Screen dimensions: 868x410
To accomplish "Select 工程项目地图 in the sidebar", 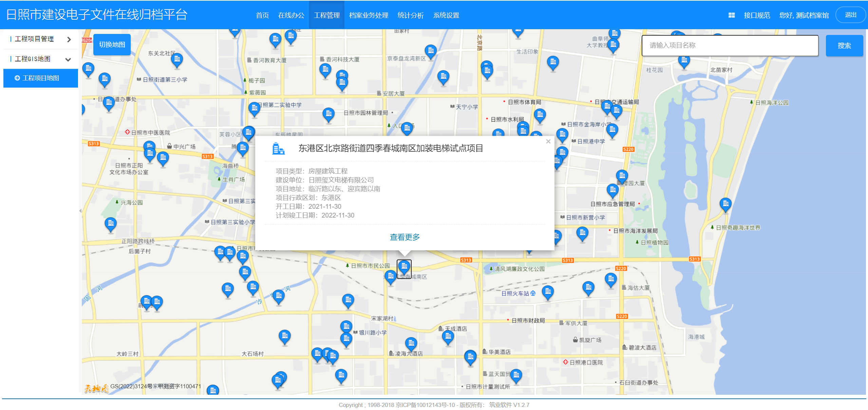I will [x=41, y=78].
